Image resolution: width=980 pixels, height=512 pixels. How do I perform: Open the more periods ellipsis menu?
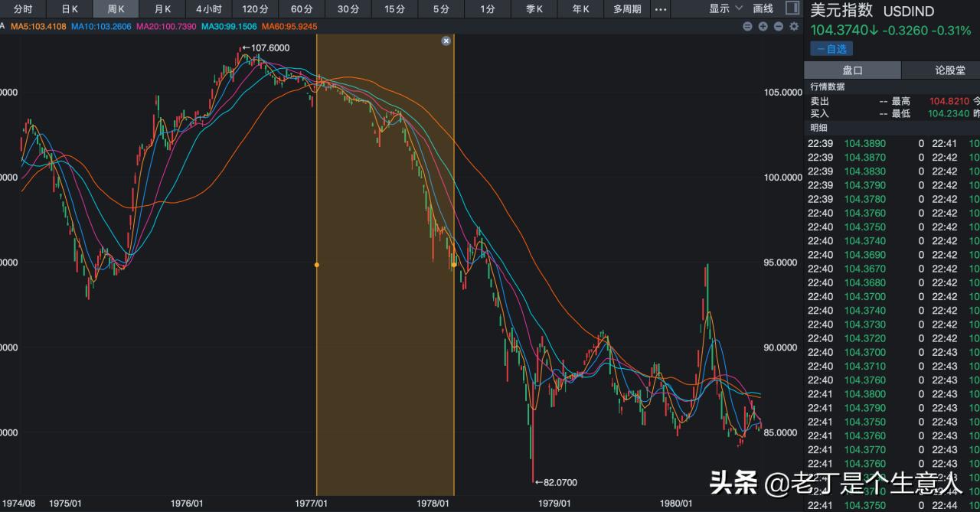[660, 9]
